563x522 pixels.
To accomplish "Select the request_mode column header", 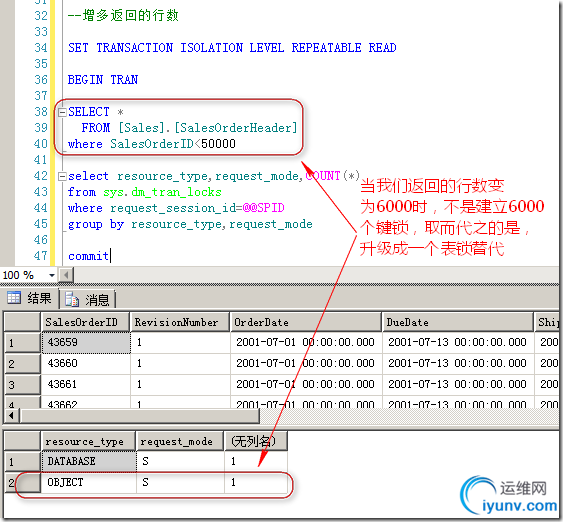I will point(180,441).
